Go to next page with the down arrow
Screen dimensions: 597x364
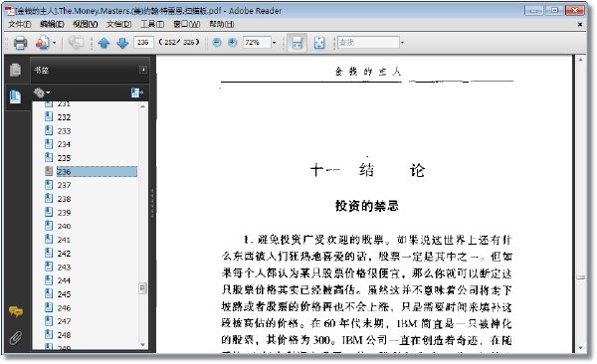pyautogui.click(x=122, y=43)
